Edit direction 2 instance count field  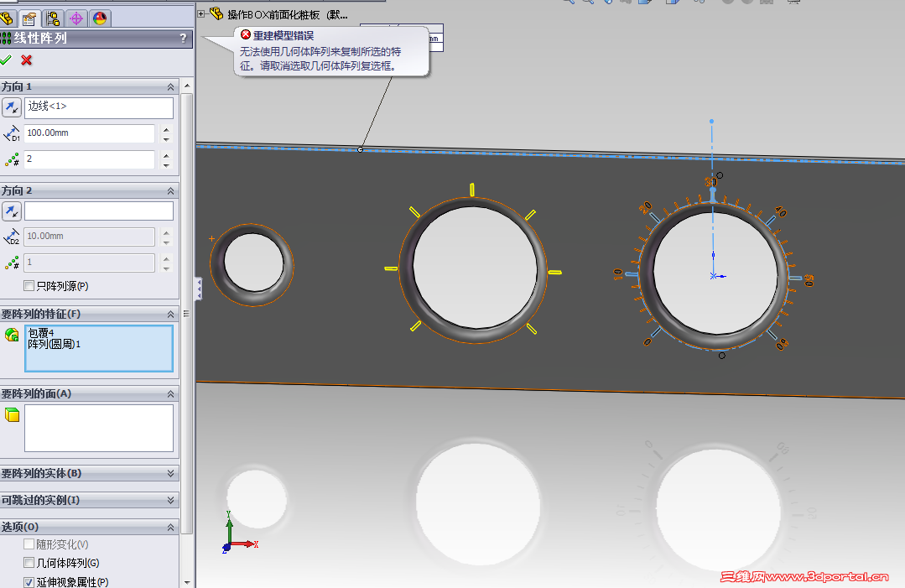pyautogui.click(x=89, y=263)
